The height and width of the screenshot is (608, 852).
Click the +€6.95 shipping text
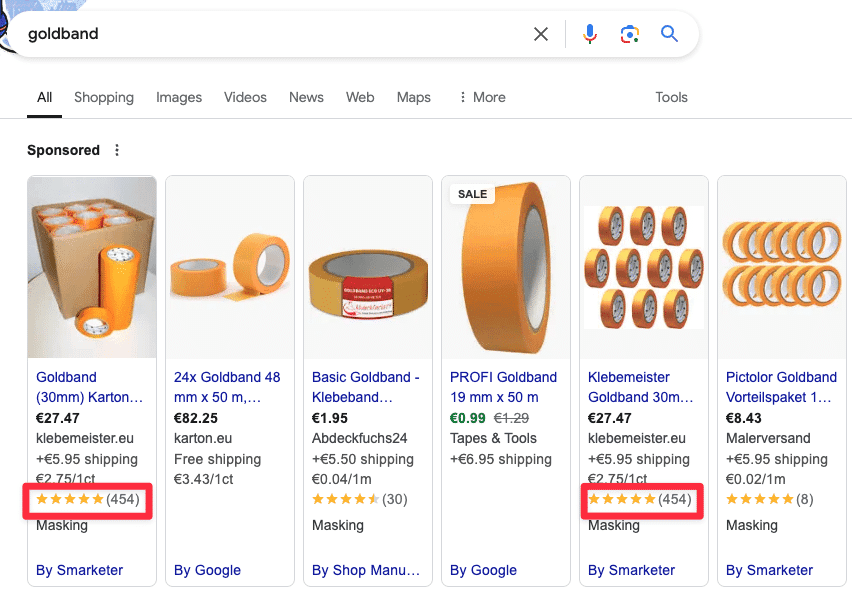pyautogui.click(x=500, y=459)
